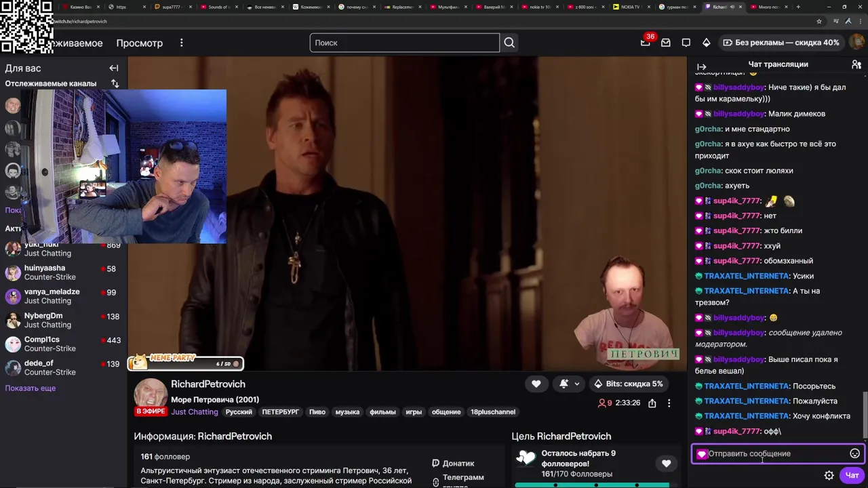868x488 pixels.
Task: Sort followed channels using arrows icon
Action: coord(115,83)
